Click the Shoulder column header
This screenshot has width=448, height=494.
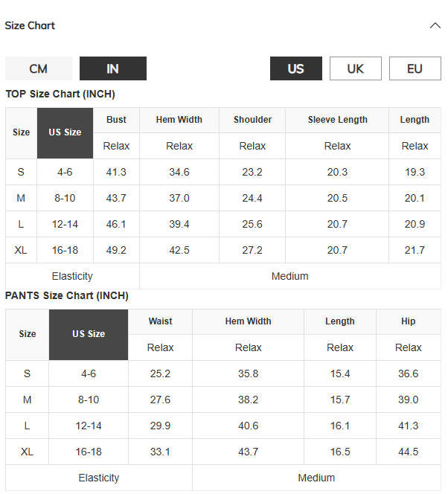pyautogui.click(x=252, y=120)
